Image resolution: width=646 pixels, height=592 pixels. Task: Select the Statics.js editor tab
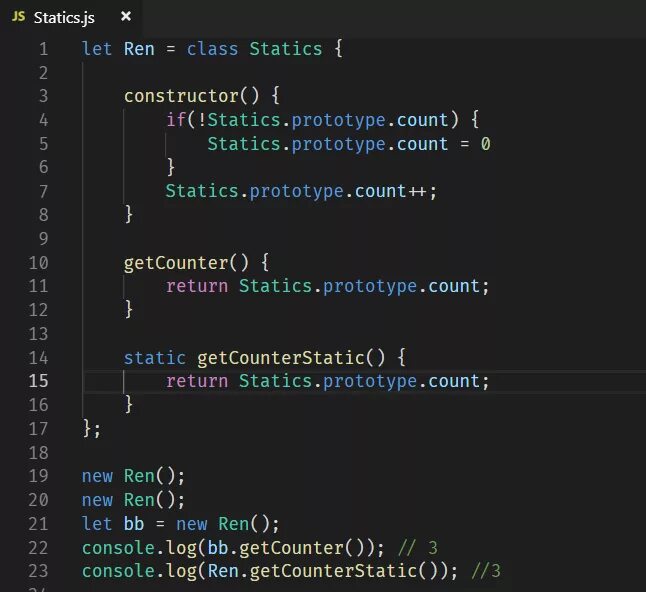tap(71, 18)
